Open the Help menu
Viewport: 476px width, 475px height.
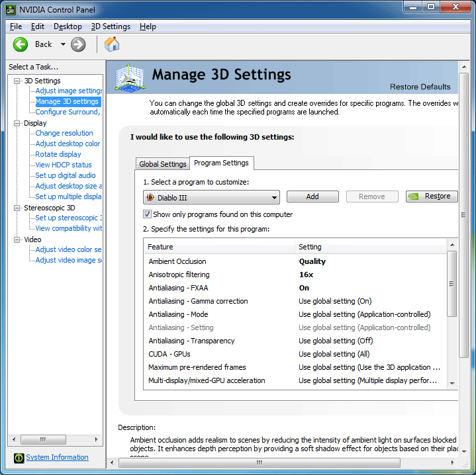pos(148,26)
